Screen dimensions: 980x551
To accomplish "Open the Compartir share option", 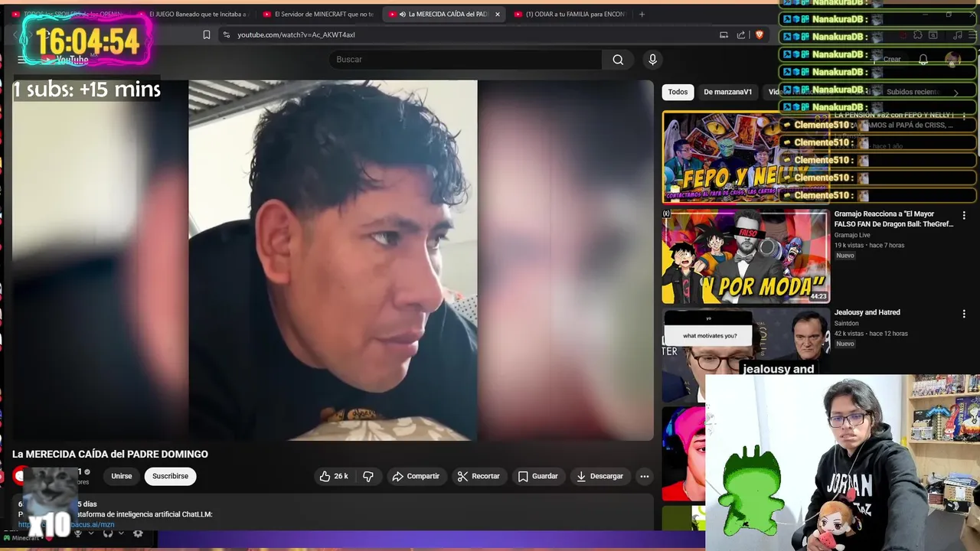I will point(416,476).
